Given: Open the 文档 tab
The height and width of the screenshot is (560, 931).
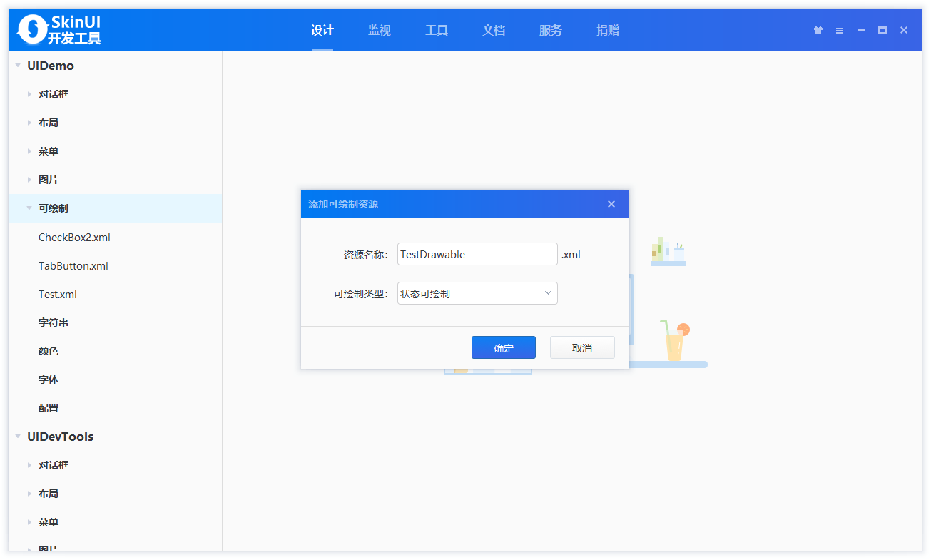Looking at the screenshot, I should 494,30.
